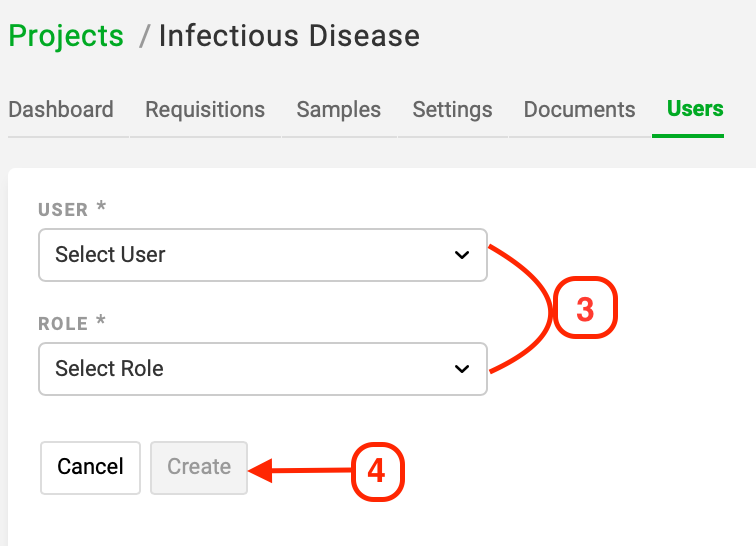Go to the Samples tab
The image size is (756, 546).
(338, 110)
